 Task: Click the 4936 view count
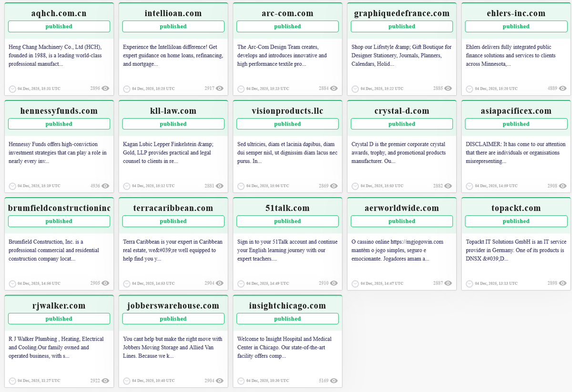95,186
